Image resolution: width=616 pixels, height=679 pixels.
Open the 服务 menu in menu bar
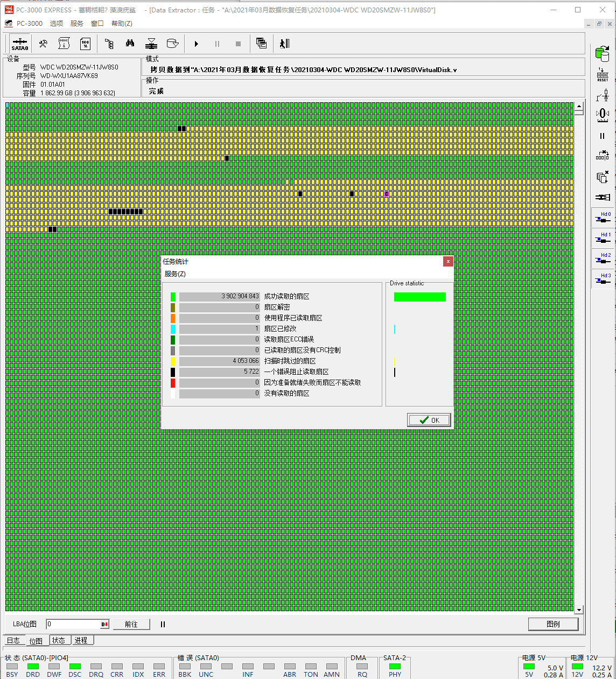77,23
